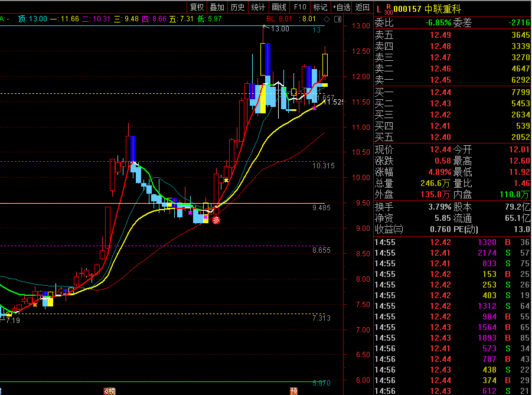This screenshot has height=395, width=532.
Task: Open the 复权 menu
Action: pos(197,7)
